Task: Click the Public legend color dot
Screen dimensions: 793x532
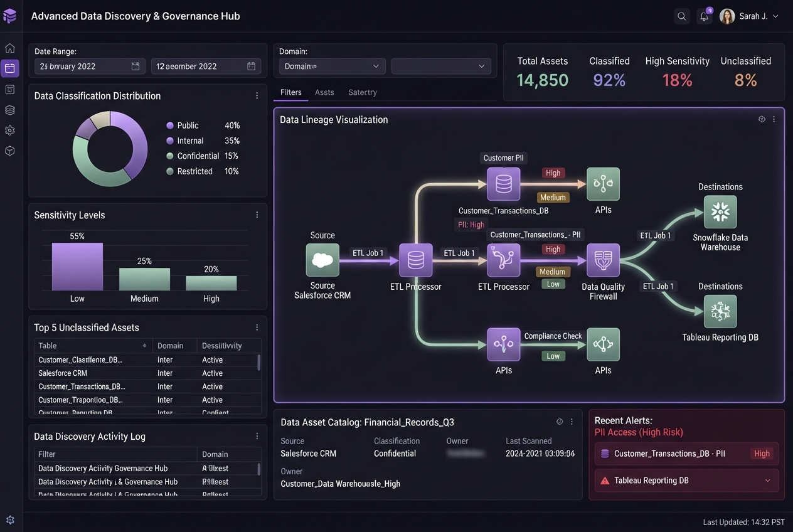Action: tap(170, 125)
